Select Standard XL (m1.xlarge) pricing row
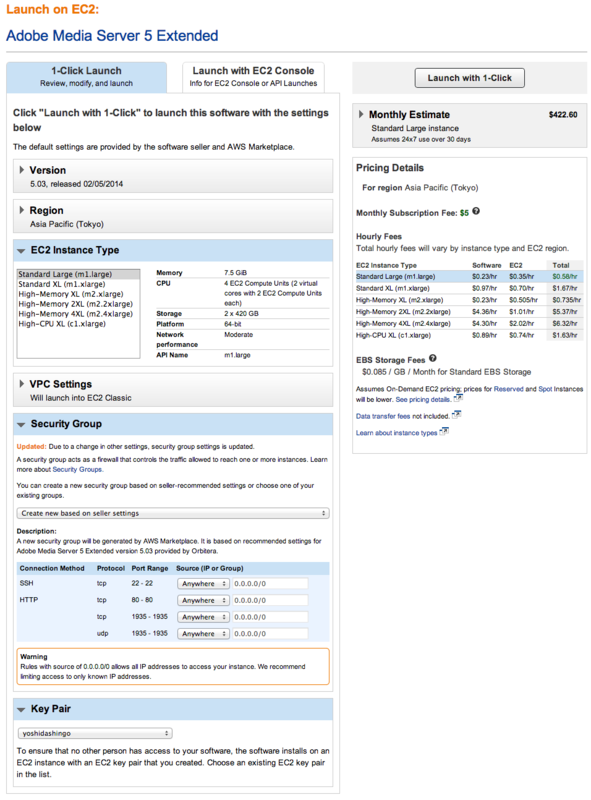 click(469, 288)
